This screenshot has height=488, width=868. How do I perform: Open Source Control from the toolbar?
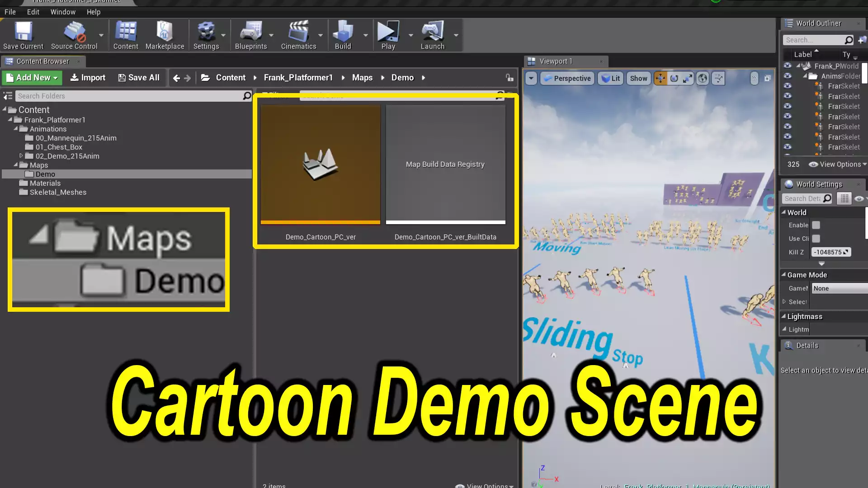click(x=74, y=32)
